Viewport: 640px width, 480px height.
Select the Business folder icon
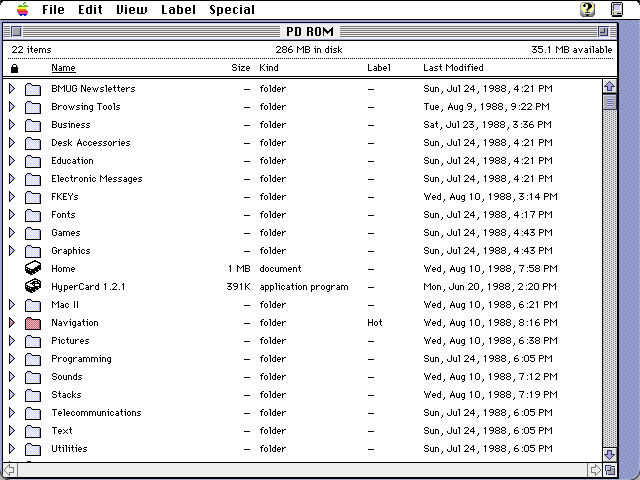[x=33, y=125]
